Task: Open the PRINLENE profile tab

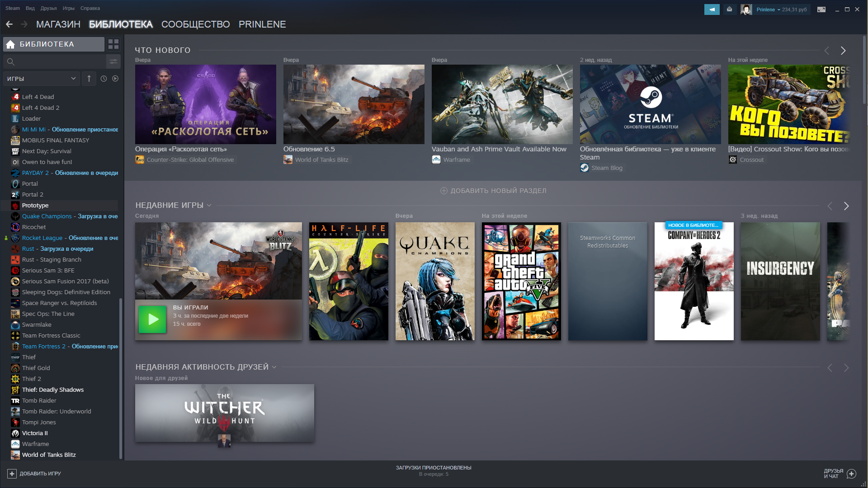Action: (262, 24)
